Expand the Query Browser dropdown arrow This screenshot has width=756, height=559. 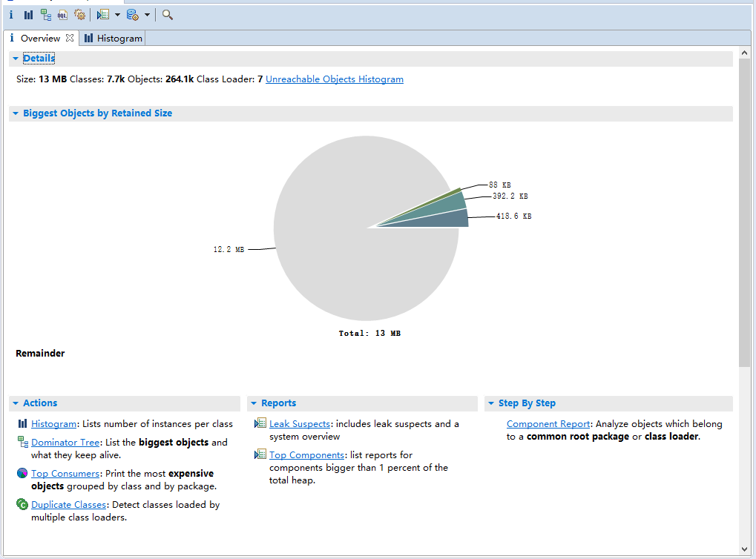(x=147, y=15)
